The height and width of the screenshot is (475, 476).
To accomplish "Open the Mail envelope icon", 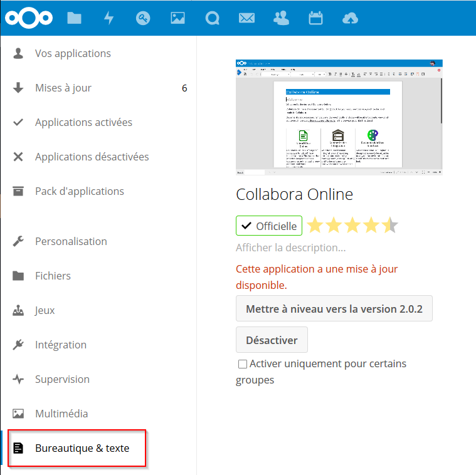I will coord(247,18).
